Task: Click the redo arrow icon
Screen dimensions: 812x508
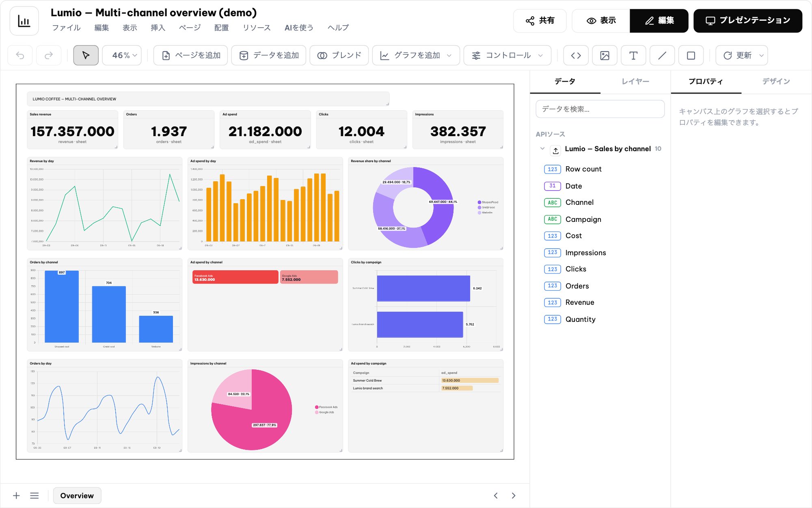Action: click(49, 55)
